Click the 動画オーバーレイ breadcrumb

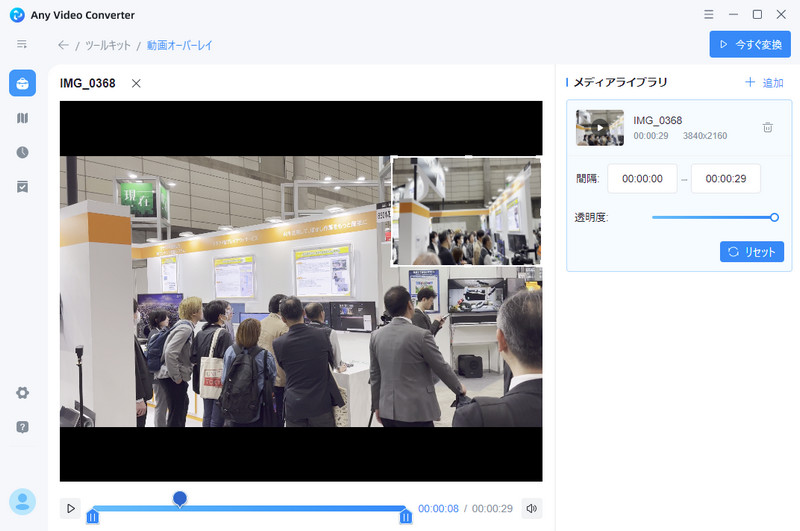(180, 45)
